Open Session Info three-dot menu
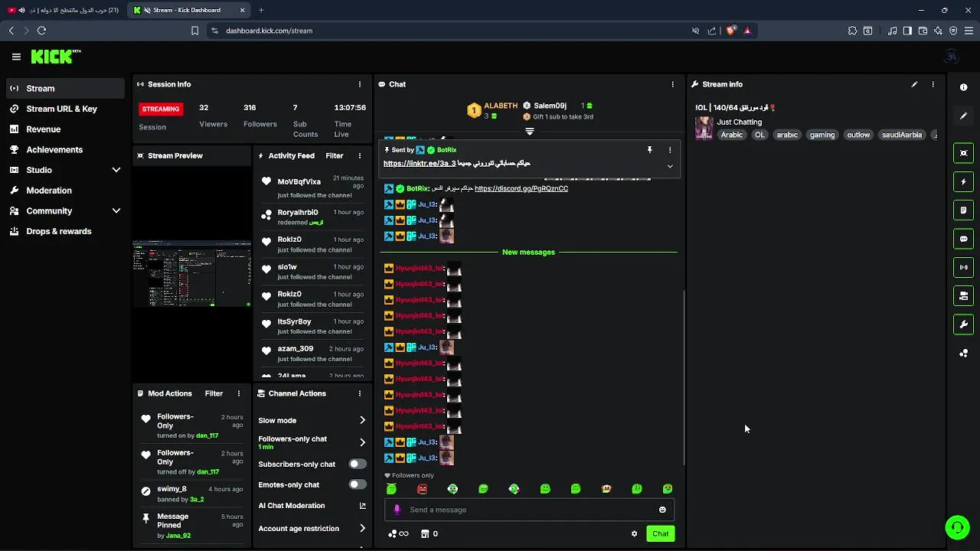This screenshot has height=551, width=980. 360,84
